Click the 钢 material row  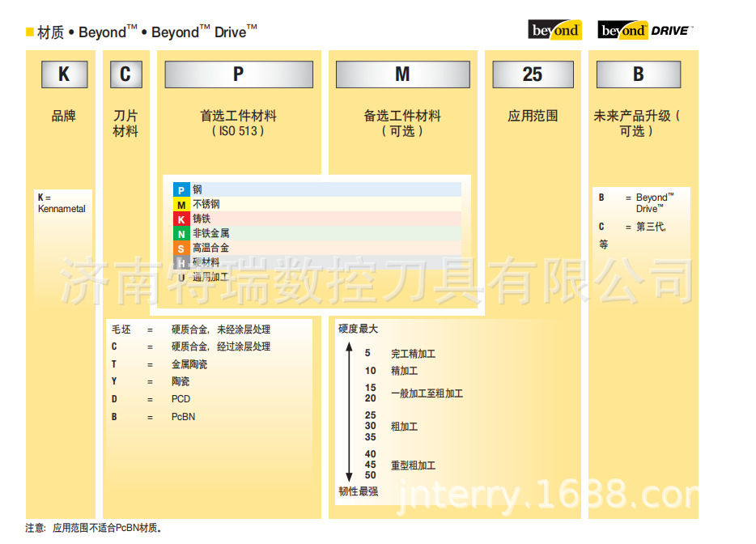[316, 189]
